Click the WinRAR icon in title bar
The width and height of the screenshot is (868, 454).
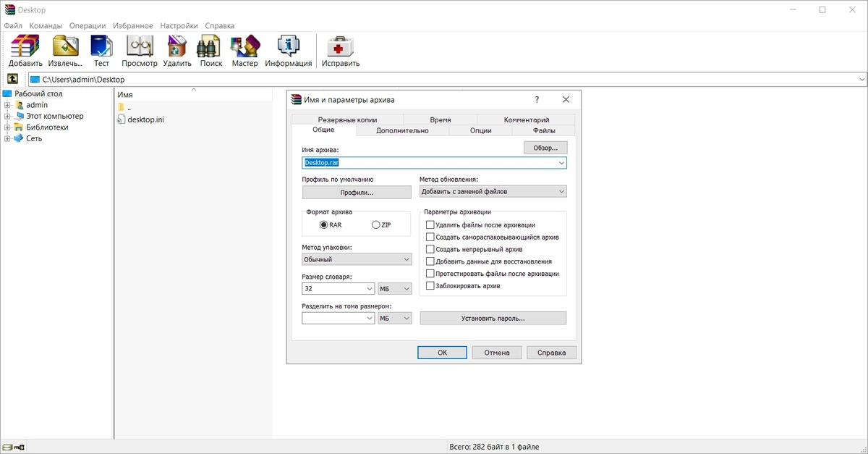tap(10, 10)
